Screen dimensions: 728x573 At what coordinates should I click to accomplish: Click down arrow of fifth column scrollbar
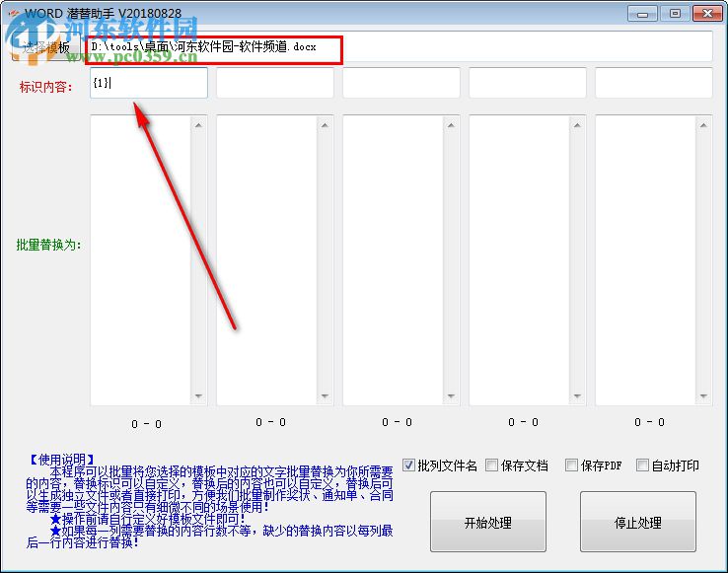click(704, 396)
